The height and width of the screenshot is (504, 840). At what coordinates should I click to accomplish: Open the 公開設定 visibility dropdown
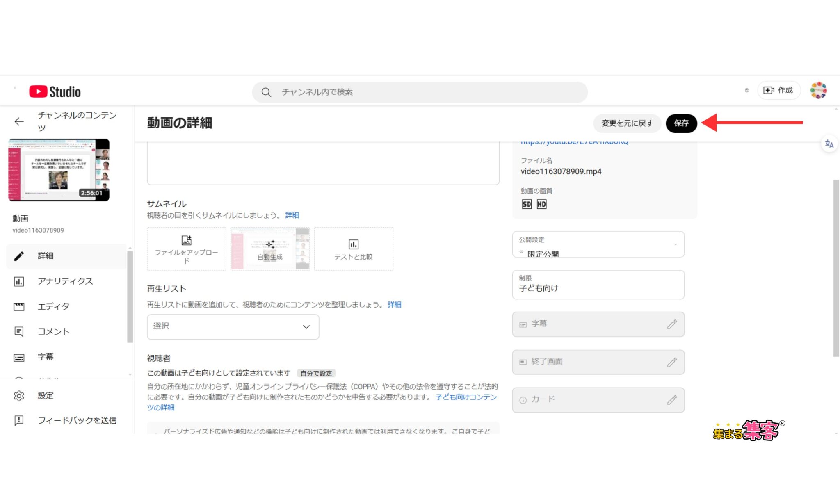[x=598, y=244]
